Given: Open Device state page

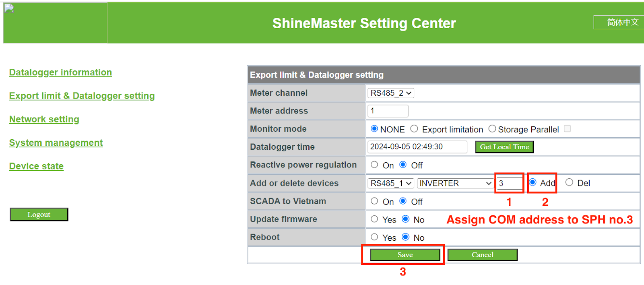Looking at the screenshot, I should coord(36,166).
